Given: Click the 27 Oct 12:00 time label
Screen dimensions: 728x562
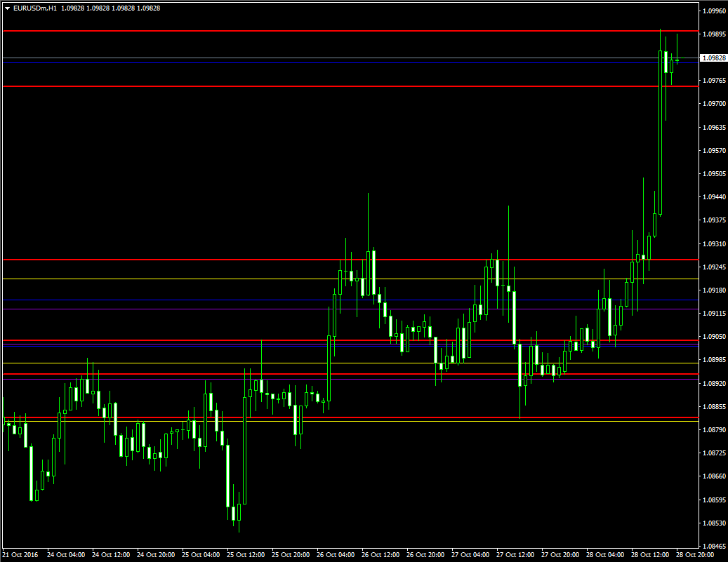Looking at the screenshot, I should pyautogui.click(x=516, y=555).
